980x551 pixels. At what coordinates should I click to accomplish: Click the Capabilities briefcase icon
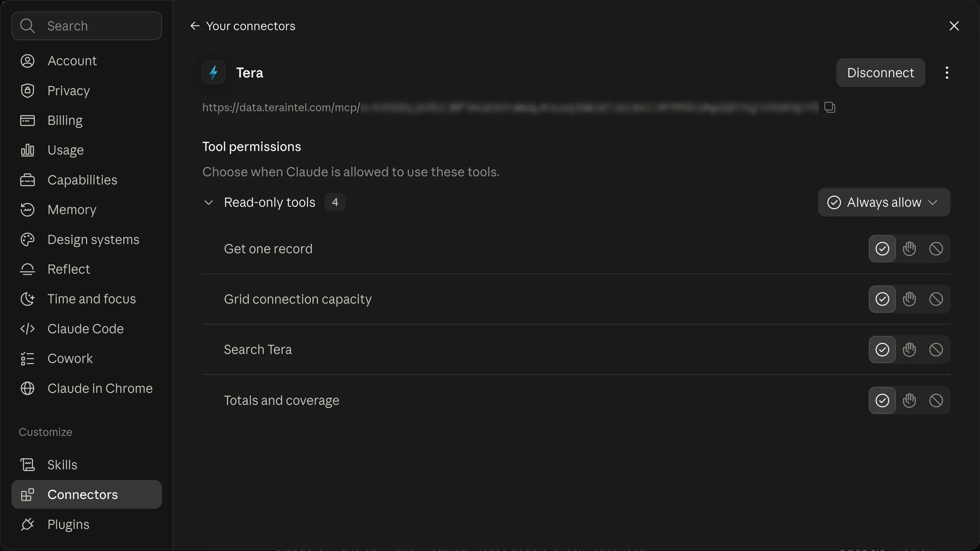(27, 180)
